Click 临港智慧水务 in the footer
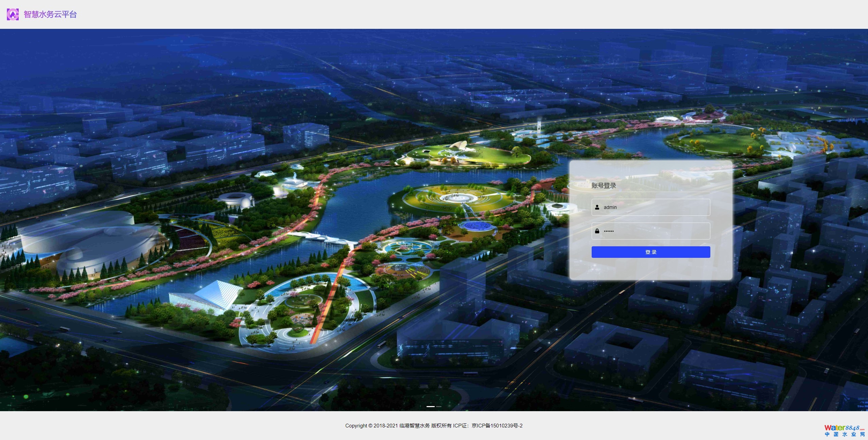This screenshot has height=440, width=868. point(414,426)
